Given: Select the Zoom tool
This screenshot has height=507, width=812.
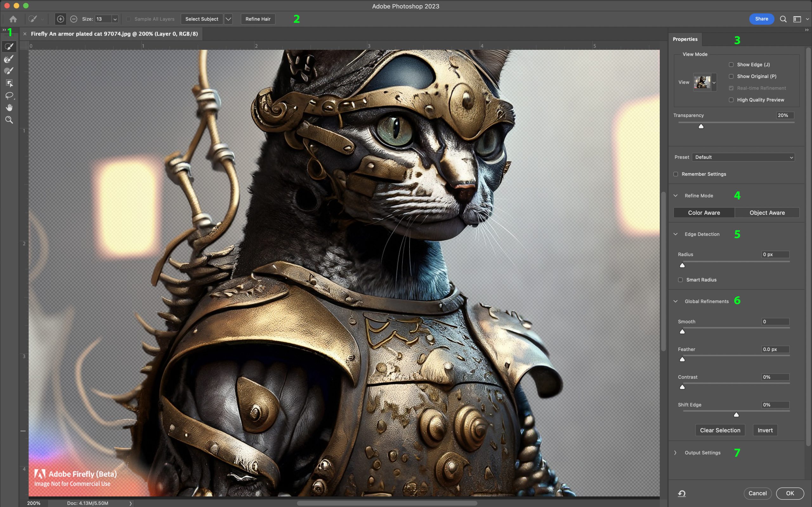Looking at the screenshot, I should pos(9,120).
